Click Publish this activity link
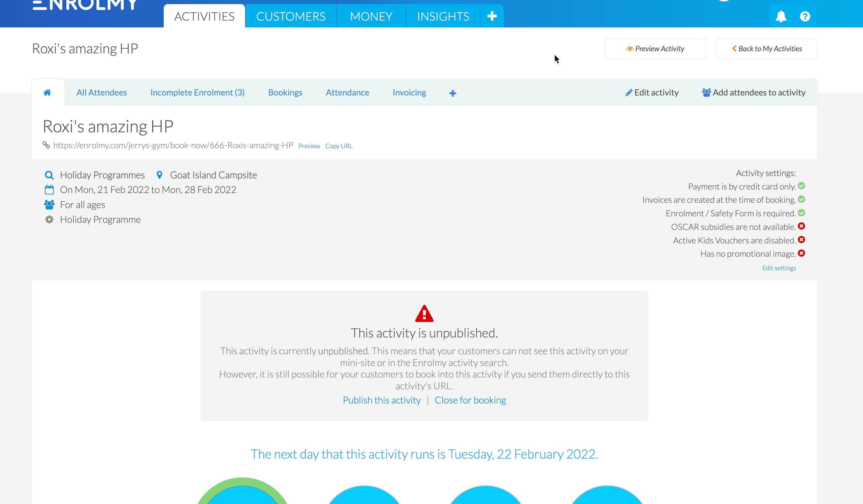Screen dimensions: 863x504 click(382, 400)
